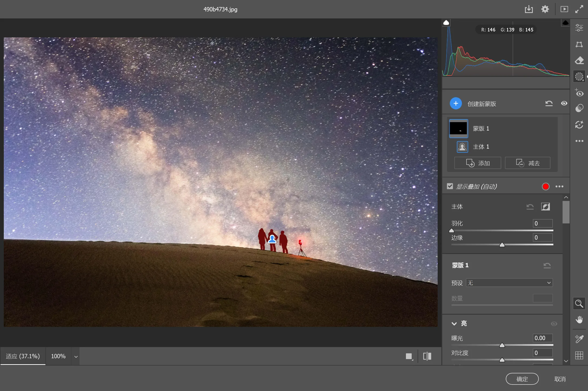Viewport: 588px width, 391px height.
Task: Click the filmstrip preview icon in header
Action: click(x=564, y=9)
